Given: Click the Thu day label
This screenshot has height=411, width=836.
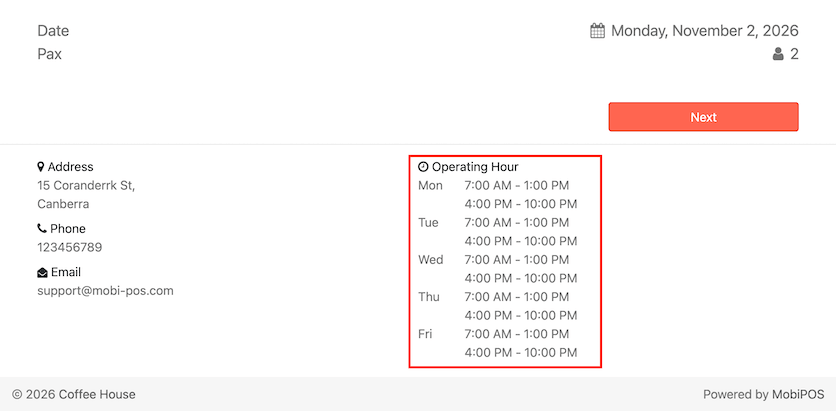Looking at the screenshot, I should [429, 296].
